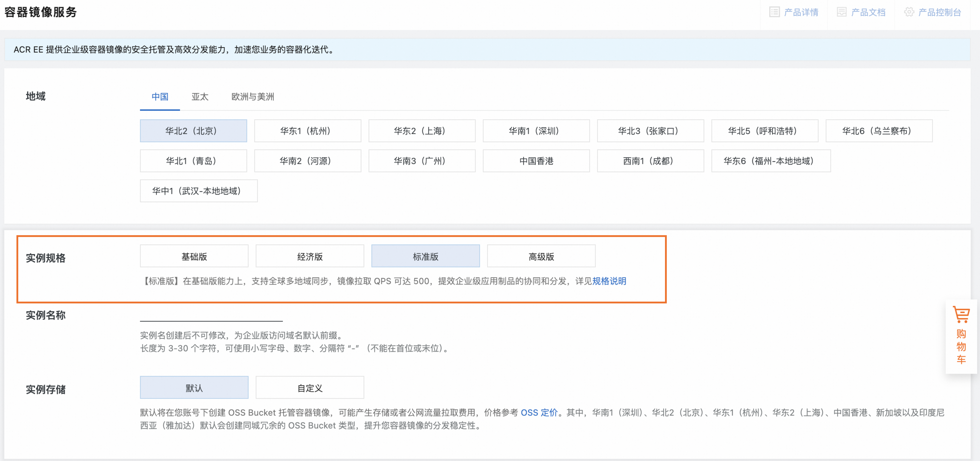Click the product documentation icon

[x=842, y=12]
